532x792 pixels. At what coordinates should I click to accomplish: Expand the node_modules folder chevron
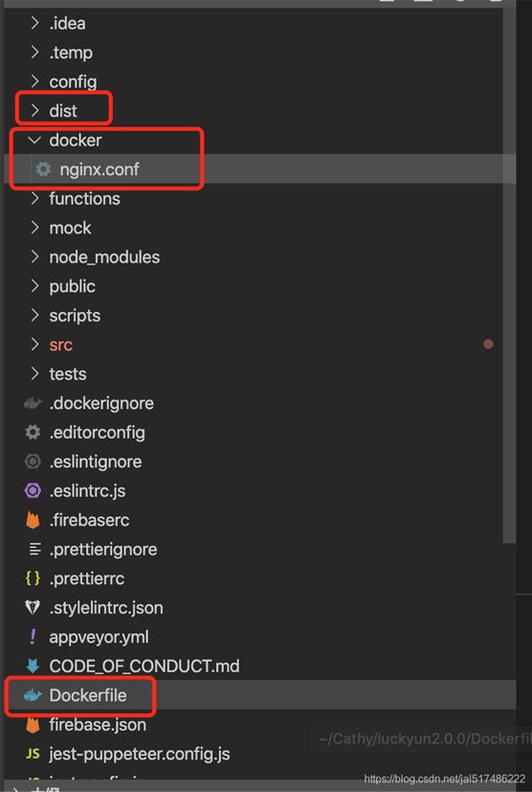click(34, 257)
